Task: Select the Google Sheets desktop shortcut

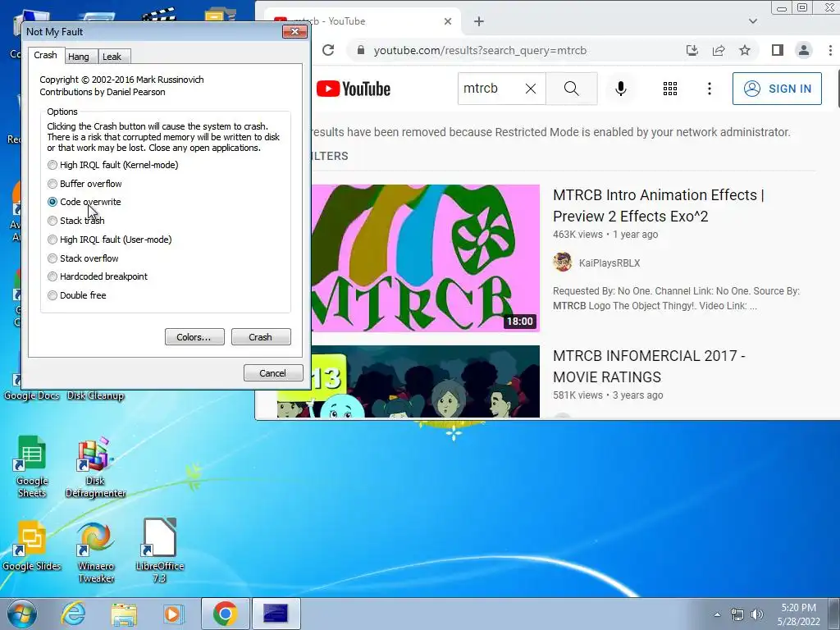Action: (32, 467)
